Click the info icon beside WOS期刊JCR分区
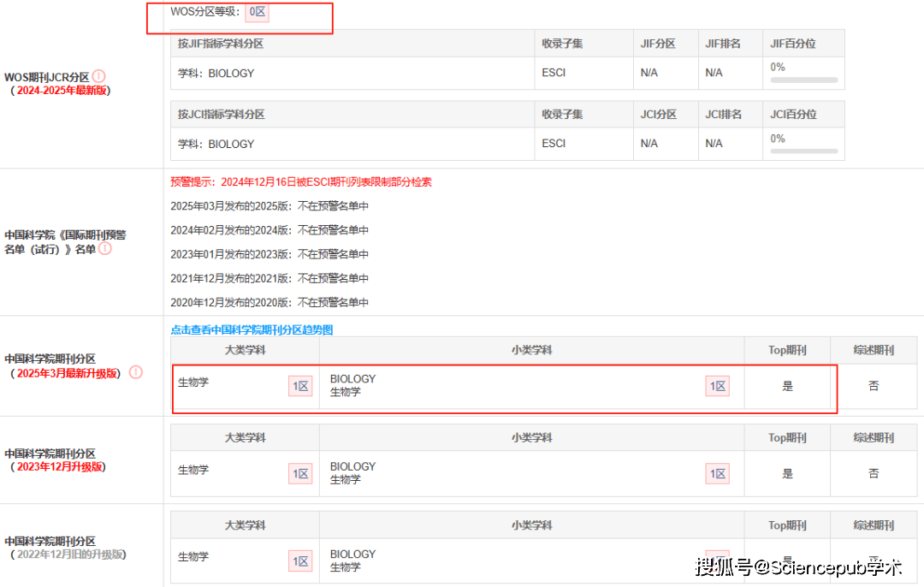This screenshot has width=924, height=587. click(x=98, y=76)
